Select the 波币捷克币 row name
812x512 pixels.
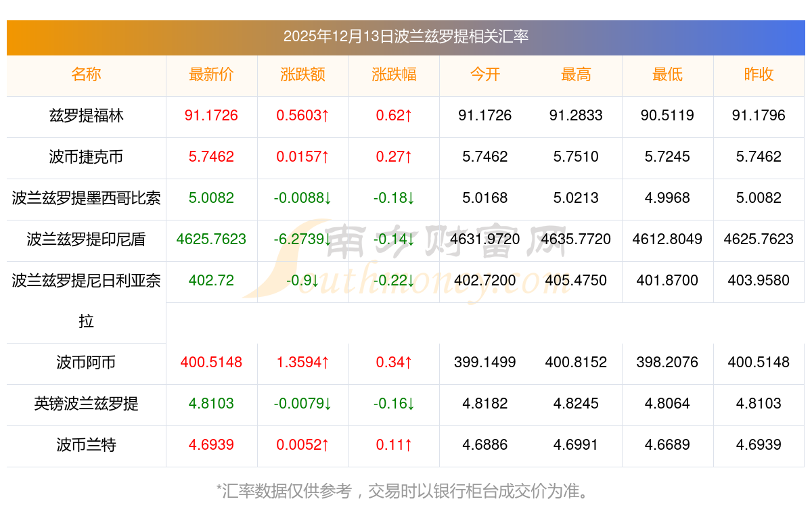click(x=86, y=157)
